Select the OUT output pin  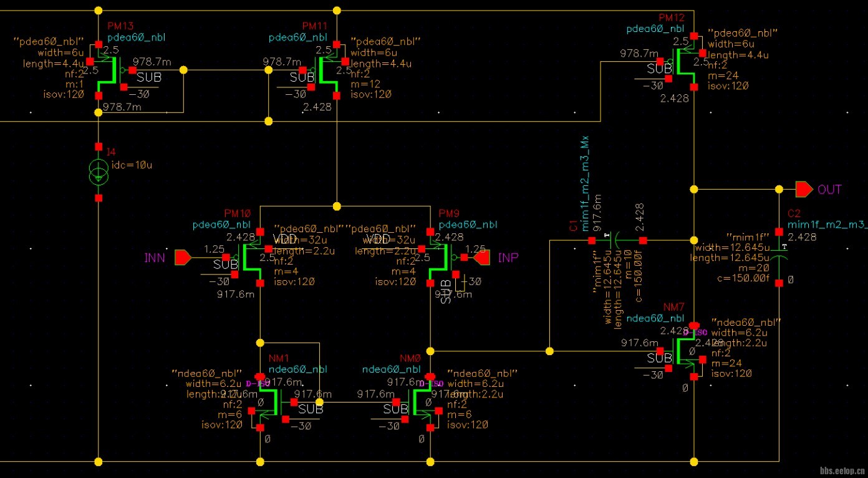[804, 189]
